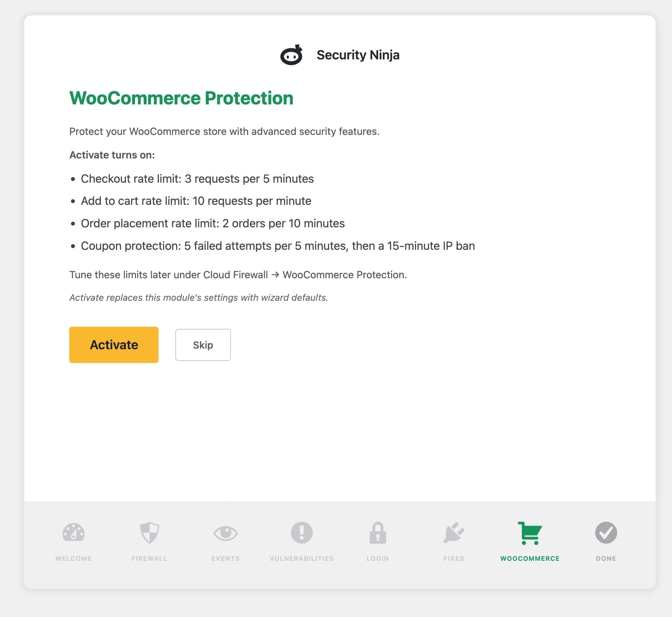This screenshot has height=617, width=672.
Task: Select the LOGIN step label
Action: (x=378, y=558)
